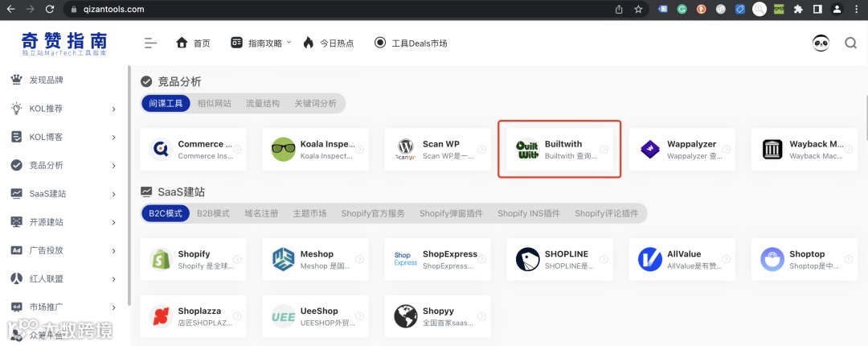Open the Shopyy platform card
Screen dimensions: 868x346
[x=438, y=316]
